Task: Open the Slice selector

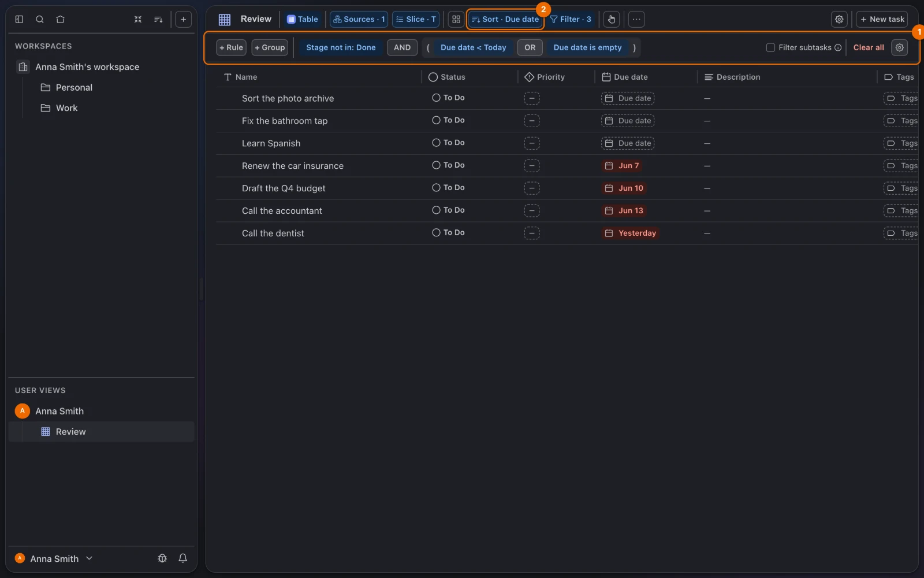Action: click(x=416, y=19)
